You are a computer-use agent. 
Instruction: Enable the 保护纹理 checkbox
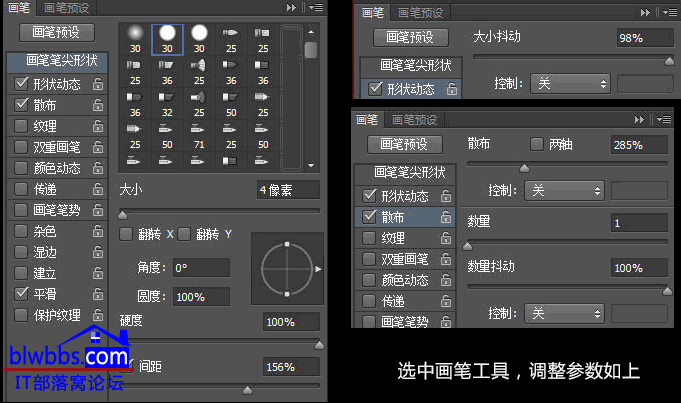(21, 315)
